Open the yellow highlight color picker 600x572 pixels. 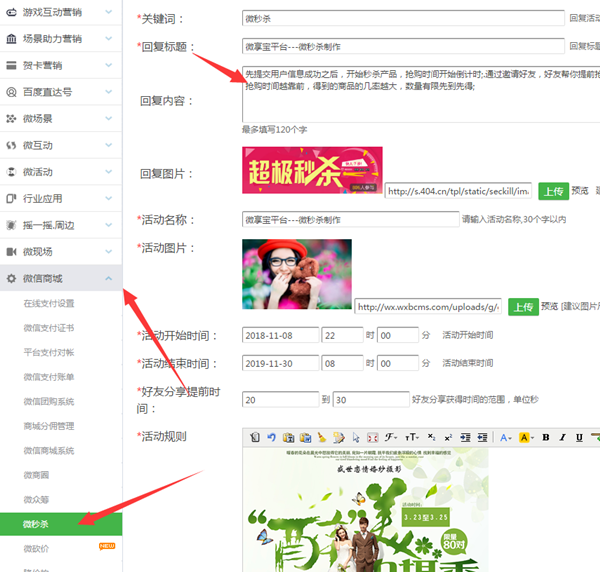526,437
